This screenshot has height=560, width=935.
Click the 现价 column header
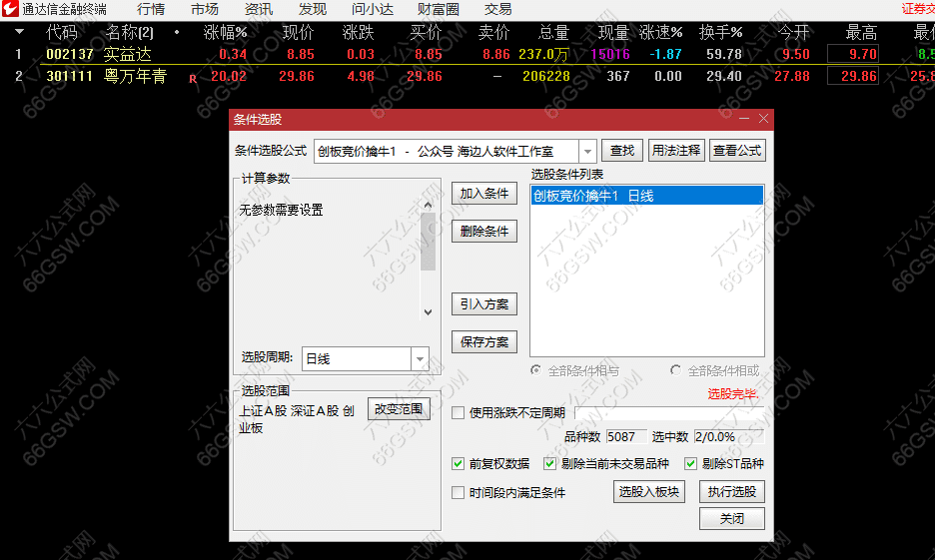(x=298, y=32)
